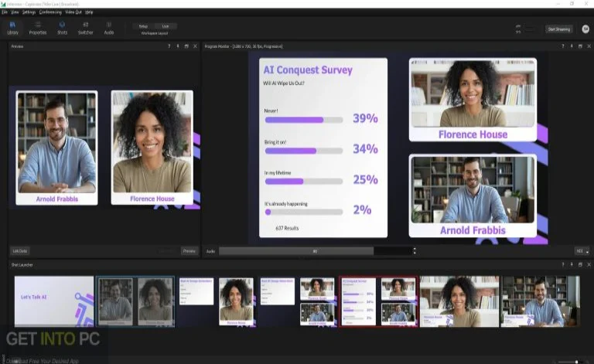
Task: Open the Switcher panel icon
Action: click(x=85, y=28)
